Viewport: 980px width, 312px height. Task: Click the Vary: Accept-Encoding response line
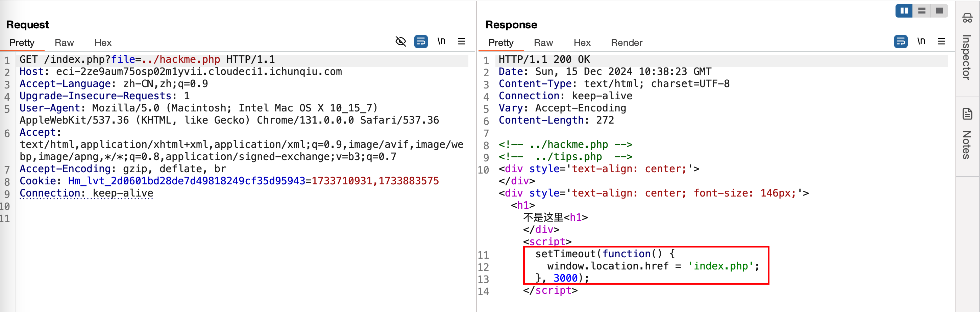point(562,108)
